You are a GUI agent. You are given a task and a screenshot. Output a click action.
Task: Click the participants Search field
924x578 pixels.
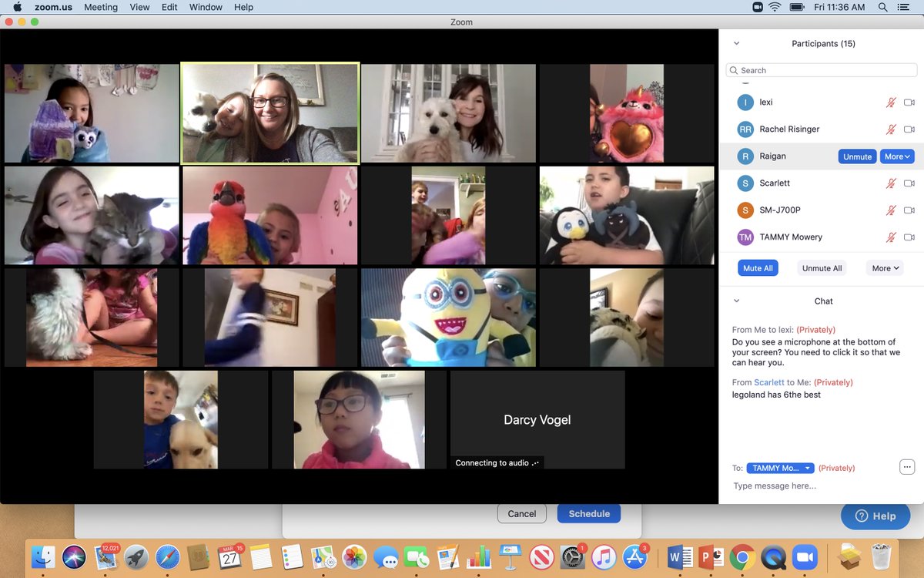tap(821, 70)
